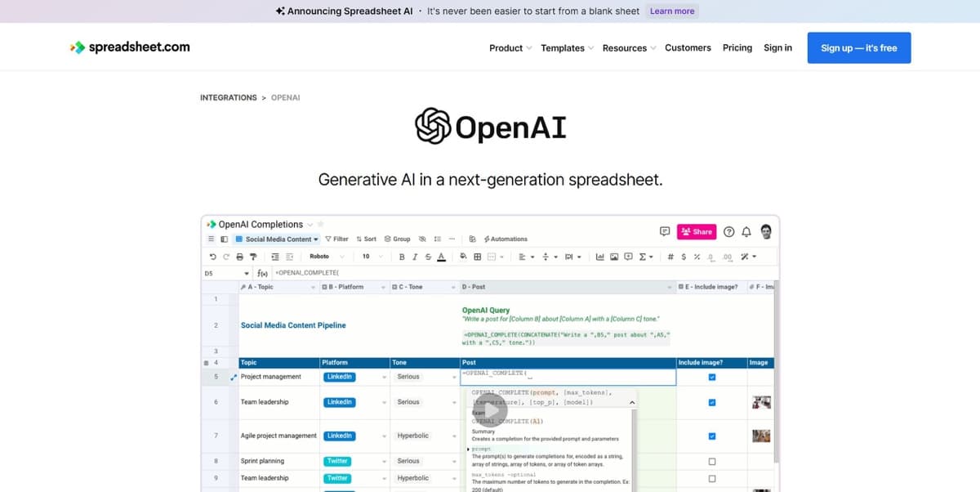The height and width of the screenshot is (492, 980).
Task: Play the demo video
Action: 489,411
